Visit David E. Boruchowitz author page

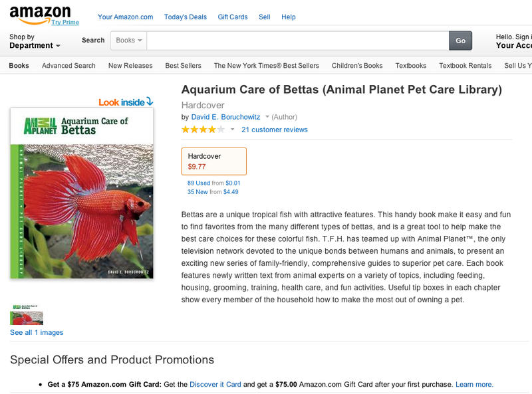click(x=226, y=117)
